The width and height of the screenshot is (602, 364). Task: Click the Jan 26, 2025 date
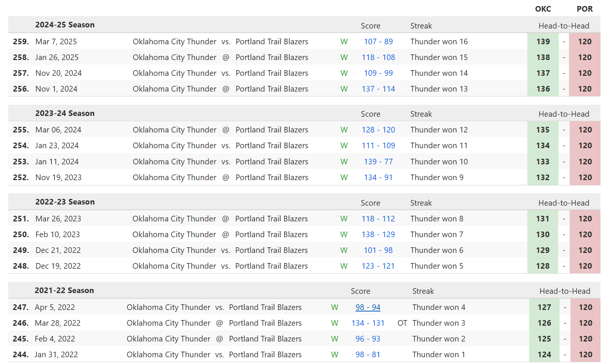pos(57,57)
